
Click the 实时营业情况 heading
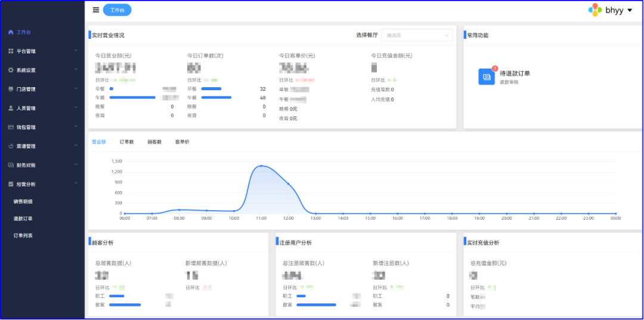click(x=108, y=35)
